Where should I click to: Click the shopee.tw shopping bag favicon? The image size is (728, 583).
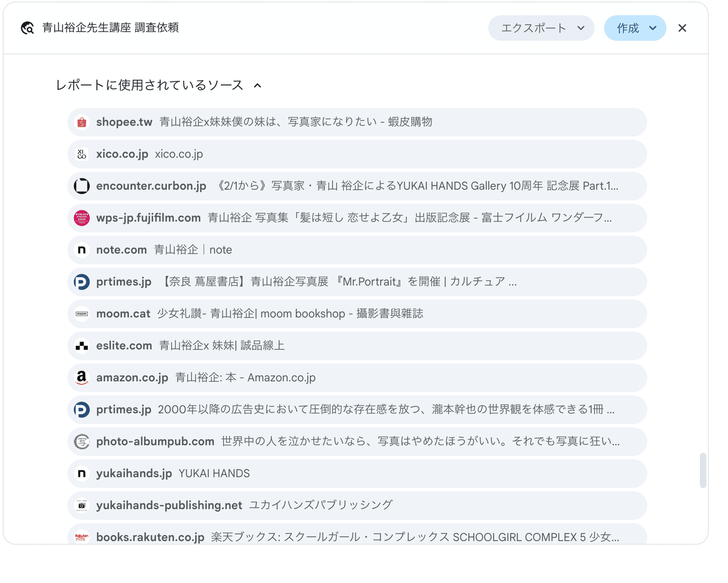tap(81, 122)
